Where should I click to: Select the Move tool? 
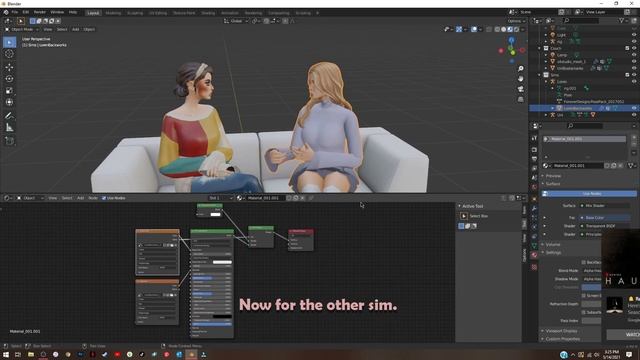pyautogui.click(x=9, y=67)
